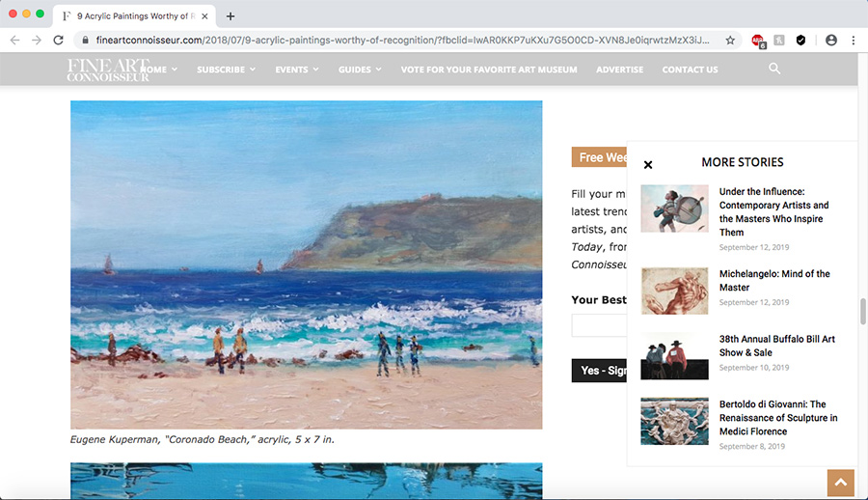This screenshot has height=500, width=868.
Task: Click the Under the Influence thumbnail
Action: 674,208
